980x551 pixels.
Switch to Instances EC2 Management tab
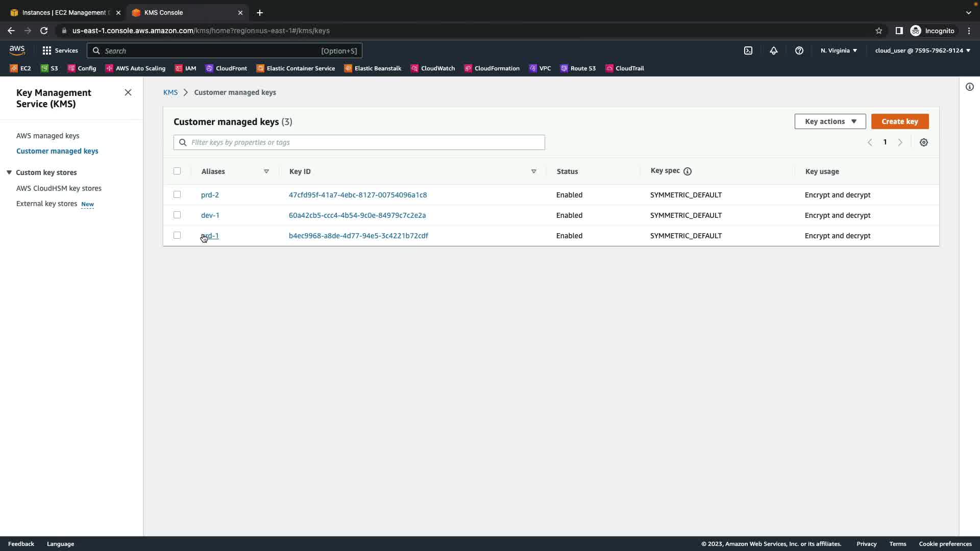pyautogui.click(x=63, y=13)
